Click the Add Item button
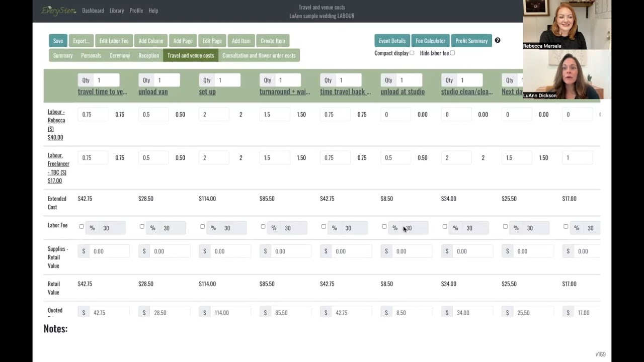Image resolution: width=644 pixels, height=362 pixels. [x=241, y=41]
